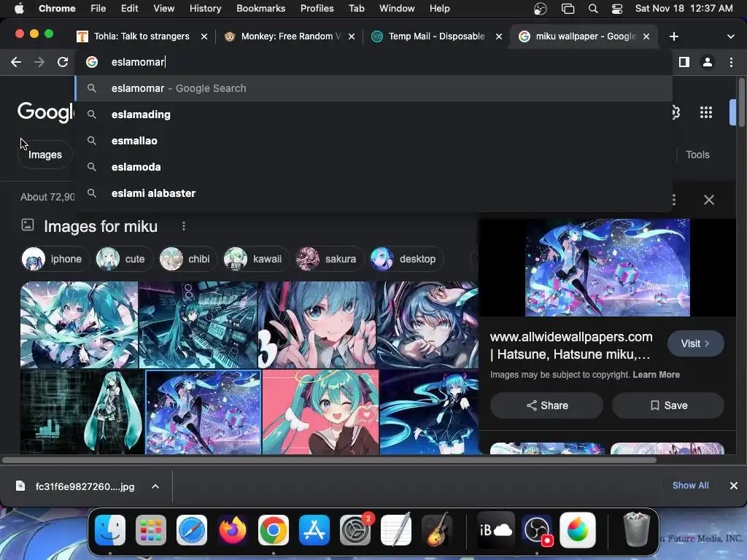The width and height of the screenshot is (747, 560).
Task: Open Google apps grid icon
Action: coord(706,112)
